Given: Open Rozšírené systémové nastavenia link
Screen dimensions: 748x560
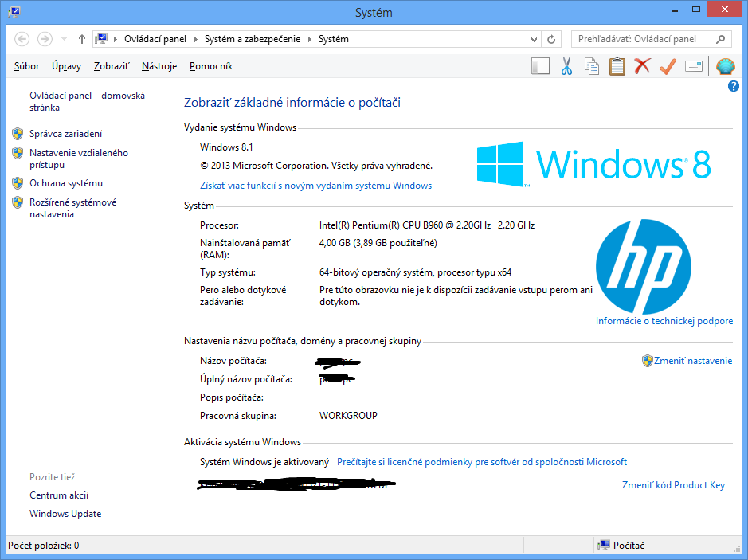Looking at the screenshot, I should coord(73,209).
